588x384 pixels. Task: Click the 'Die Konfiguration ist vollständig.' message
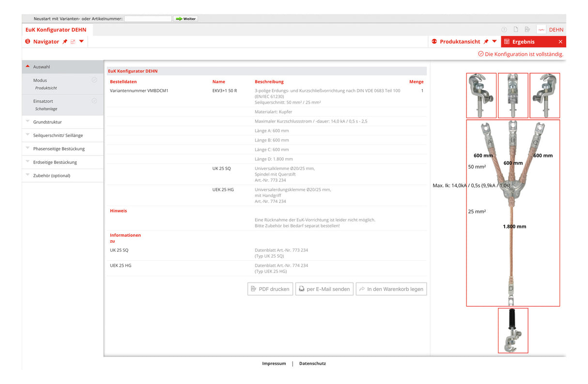(524, 54)
